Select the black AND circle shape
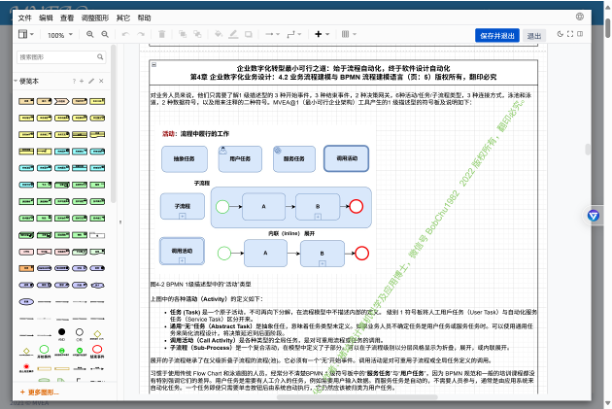The width and height of the screenshot is (612, 409). pos(62,332)
